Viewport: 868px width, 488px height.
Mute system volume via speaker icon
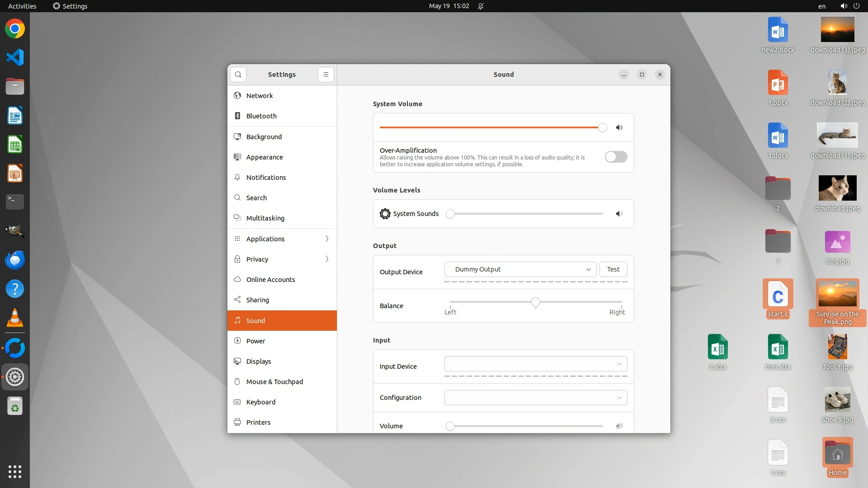click(619, 127)
